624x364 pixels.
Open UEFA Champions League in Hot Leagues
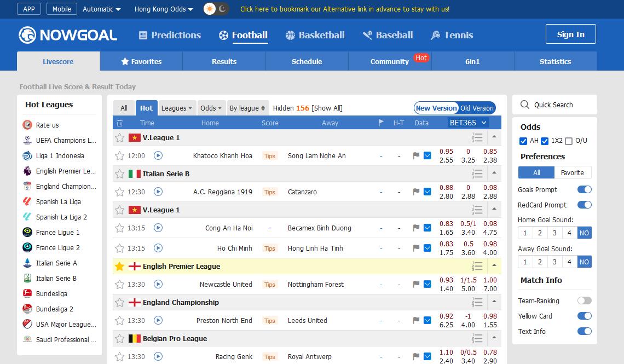[x=66, y=141]
